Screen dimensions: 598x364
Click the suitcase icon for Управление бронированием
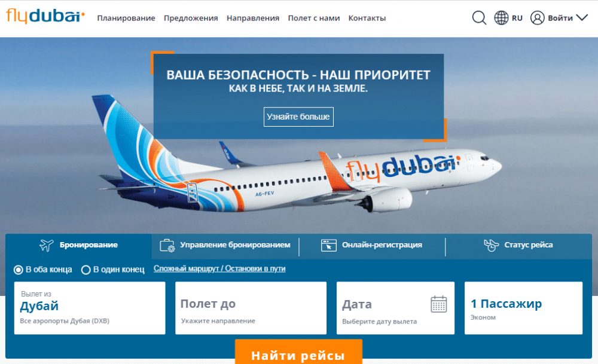[167, 246]
